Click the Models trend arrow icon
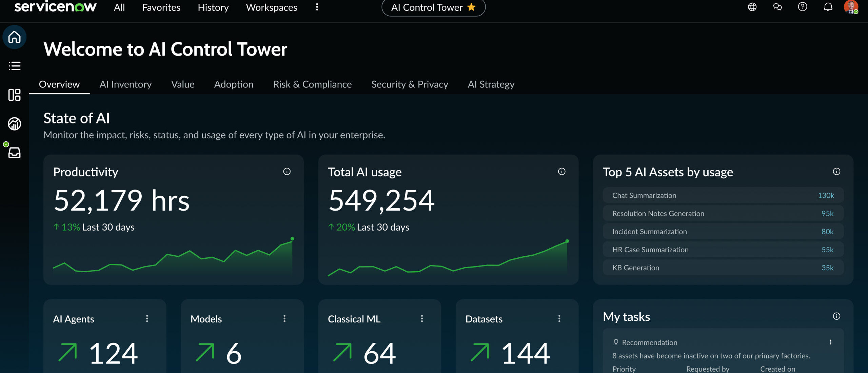 pyautogui.click(x=205, y=352)
